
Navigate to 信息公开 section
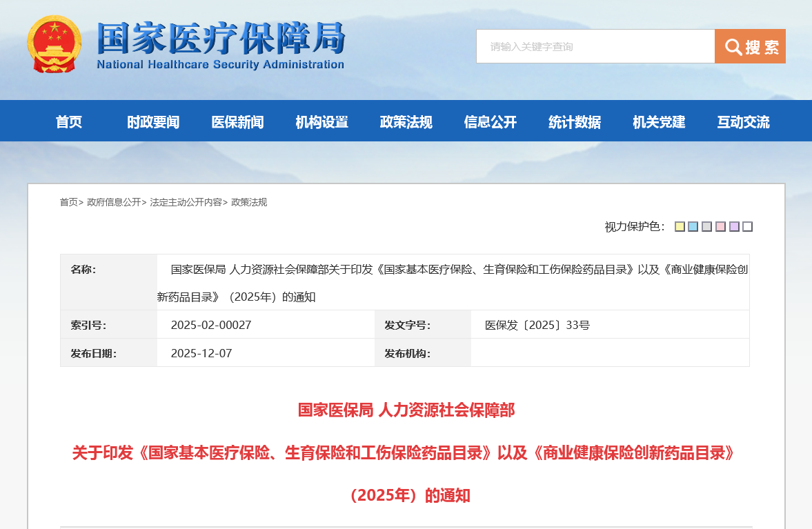point(490,122)
